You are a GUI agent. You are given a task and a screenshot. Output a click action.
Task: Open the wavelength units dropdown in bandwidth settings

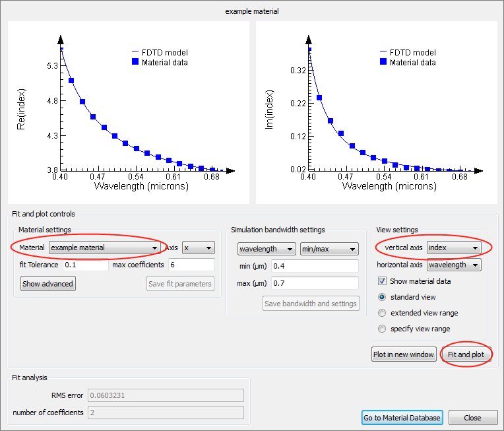[x=267, y=249]
